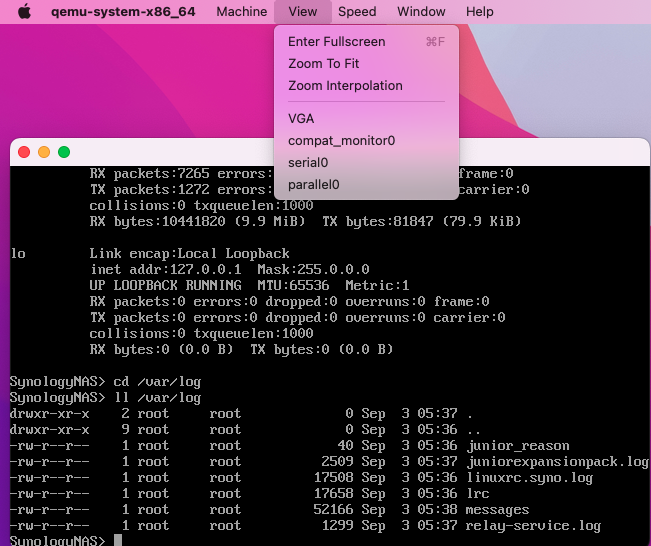Click the file size 2509 value

pos(337,462)
